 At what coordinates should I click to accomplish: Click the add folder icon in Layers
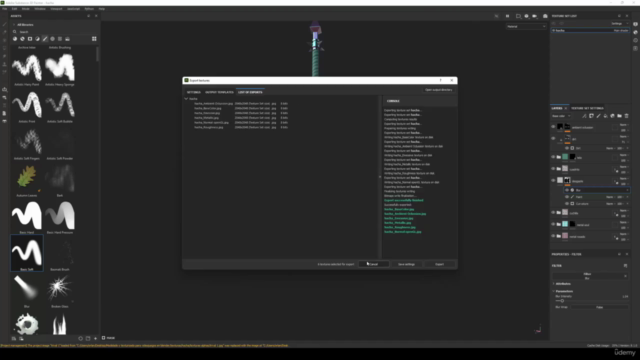[620, 116]
